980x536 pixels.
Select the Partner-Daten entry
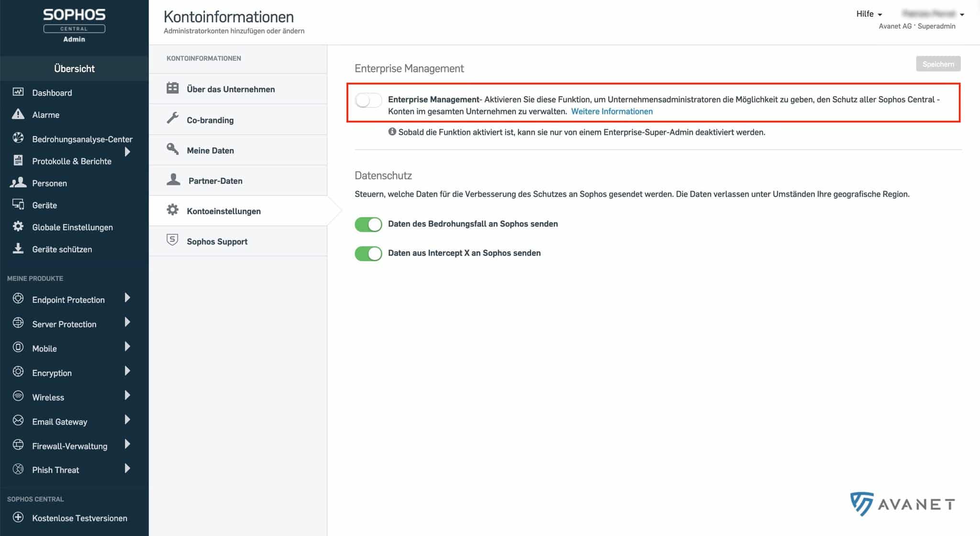point(238,181)
